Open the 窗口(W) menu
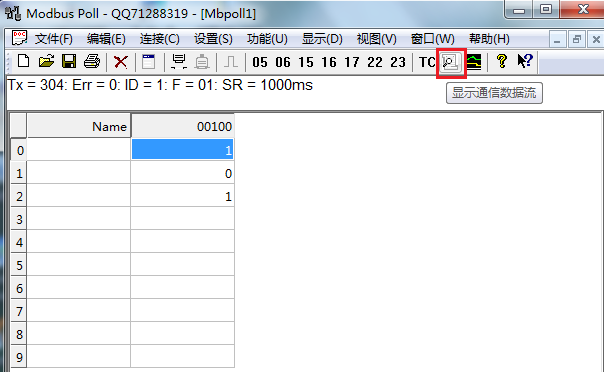This screenshot has width=604, height=372. point(432,39)
